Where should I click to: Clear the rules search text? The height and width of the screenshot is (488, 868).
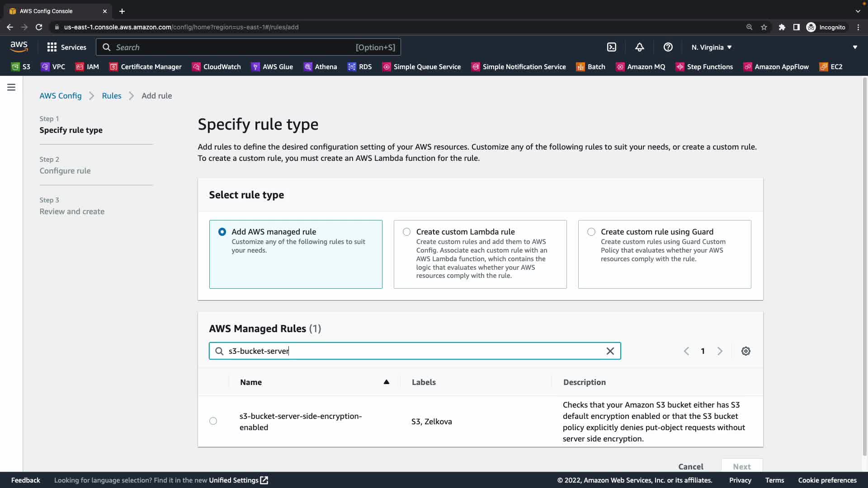pyautogui.click(x=610, y=351)
